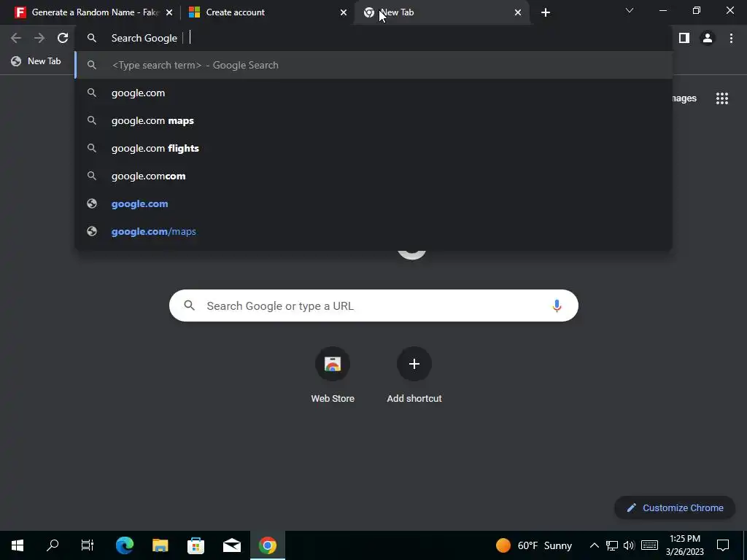Switch to the Create account tab
This screenshot has height=560, width=747.
coord(267,12)
